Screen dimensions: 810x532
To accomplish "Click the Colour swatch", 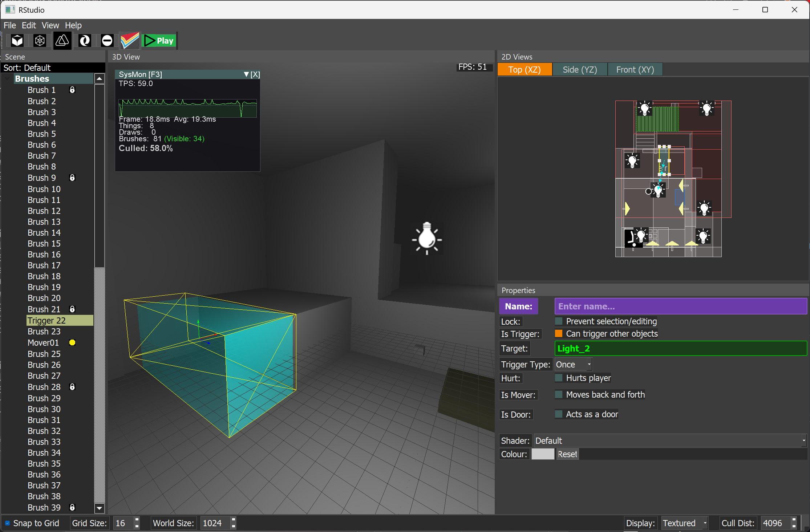I will click(x=543, y=454).
